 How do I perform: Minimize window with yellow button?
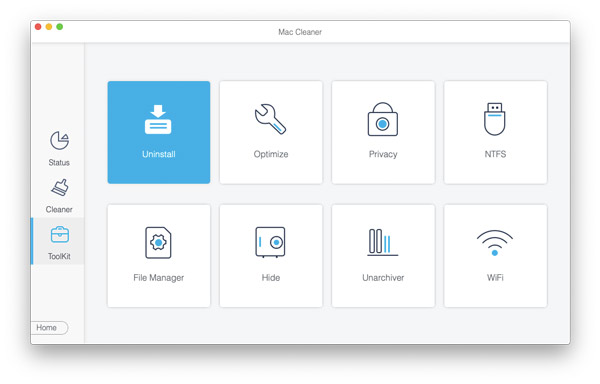coord(49,26)
